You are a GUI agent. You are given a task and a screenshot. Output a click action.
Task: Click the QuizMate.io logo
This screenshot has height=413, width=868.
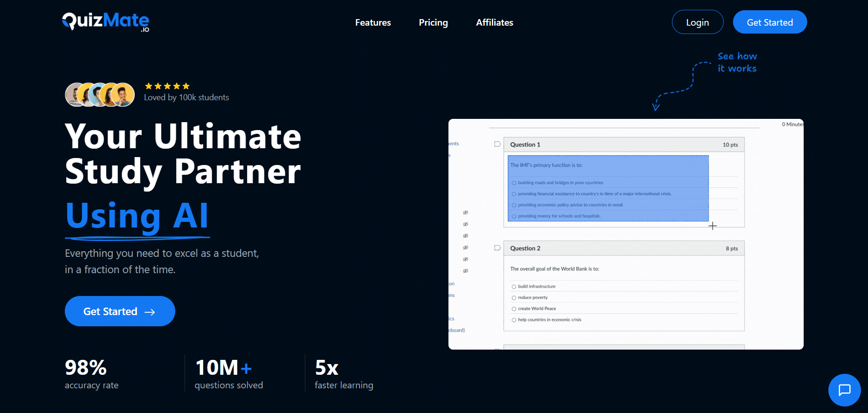(106, 22)
